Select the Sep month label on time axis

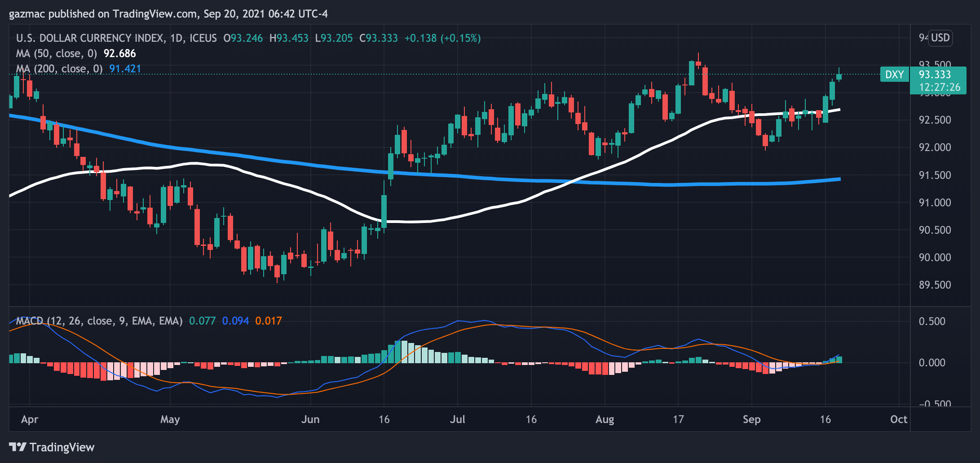(x=752, y=419)
